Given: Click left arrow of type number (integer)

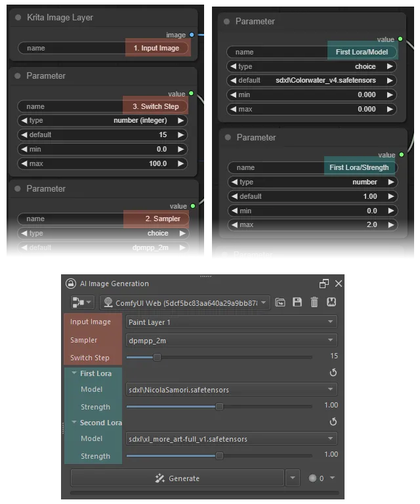Looking at the screenshot, I should [24, 121].
